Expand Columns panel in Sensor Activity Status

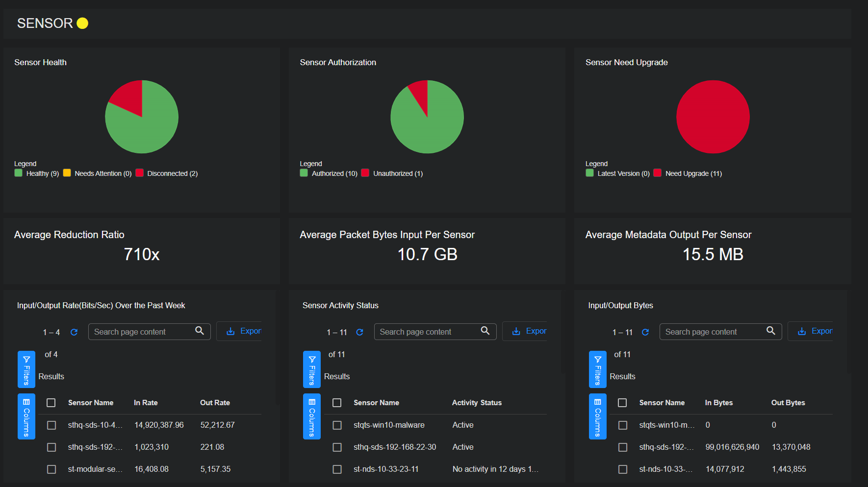(312, 416)
